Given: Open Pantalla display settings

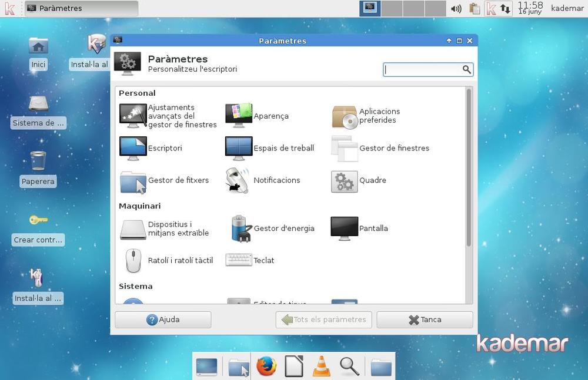Looking at the screenshot, I should pyautogui.click(x=345, y=228).
